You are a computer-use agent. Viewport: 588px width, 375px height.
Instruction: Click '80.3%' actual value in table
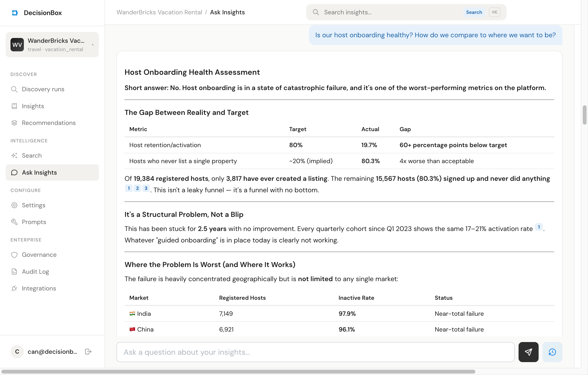[x=370, y=161]
